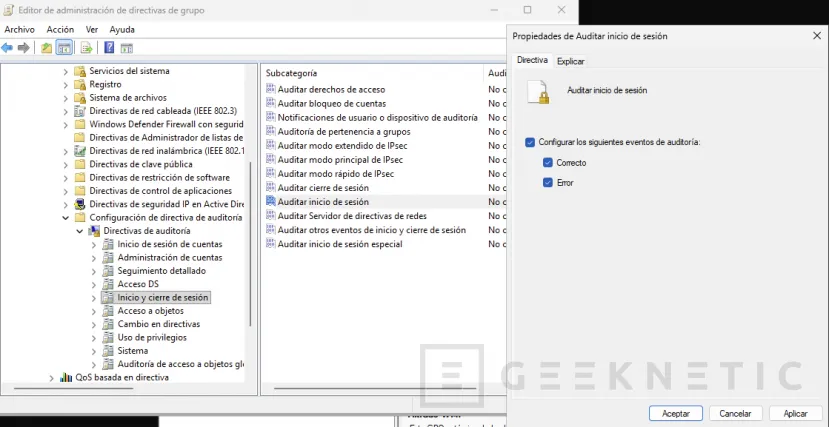Click the Cancelar button

[x=735, y=414]
